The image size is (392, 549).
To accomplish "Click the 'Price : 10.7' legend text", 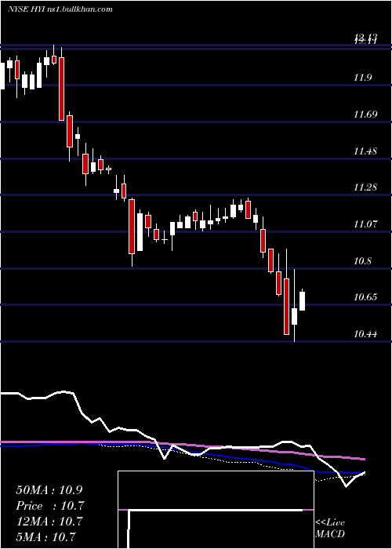I will pos(51,506).
